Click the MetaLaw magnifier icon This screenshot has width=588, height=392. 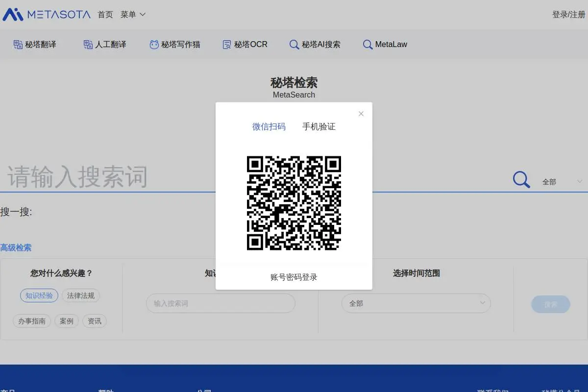(x=367, y=45)
